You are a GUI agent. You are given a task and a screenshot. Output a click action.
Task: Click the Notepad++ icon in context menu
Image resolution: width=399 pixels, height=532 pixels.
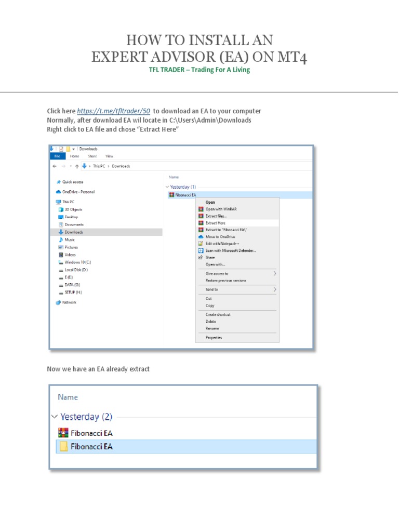coord(201,244)
